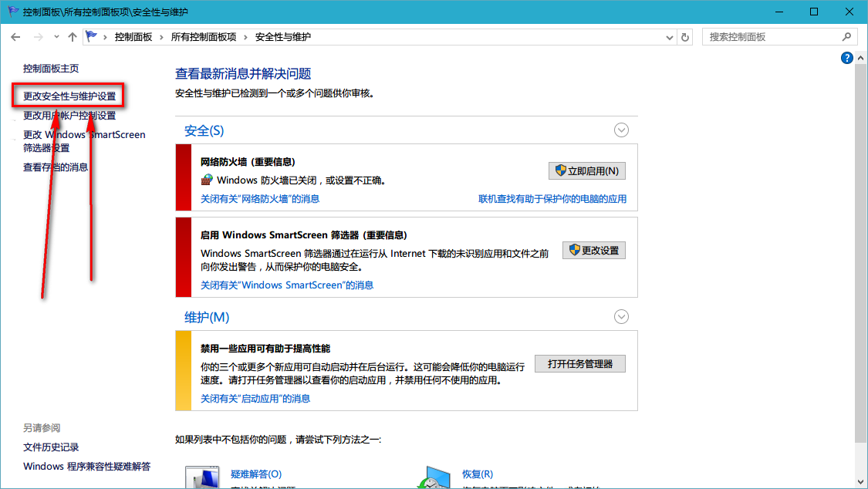Open the address bar history dropdown
The height and width of the screenshot is (489, 868).
(x=669, y=38)
